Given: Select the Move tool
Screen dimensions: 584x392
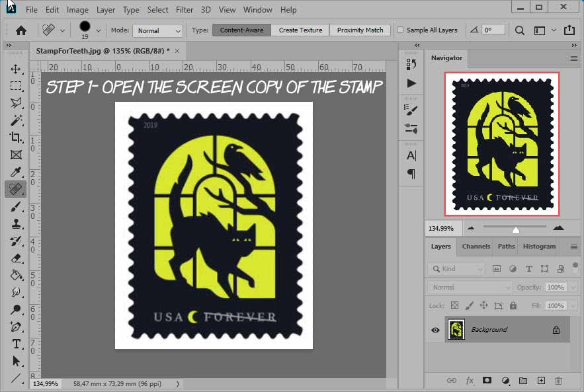Looking at the screenshot, I should (16, 69).
